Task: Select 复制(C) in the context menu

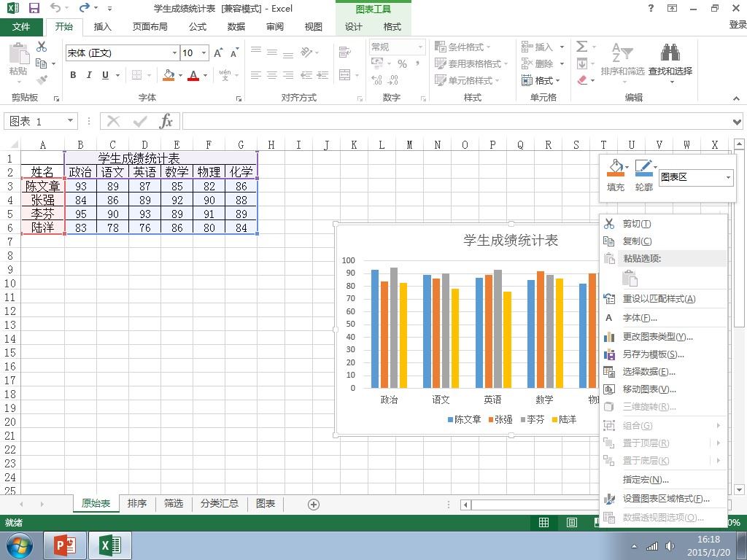Action: pos(664,241)
